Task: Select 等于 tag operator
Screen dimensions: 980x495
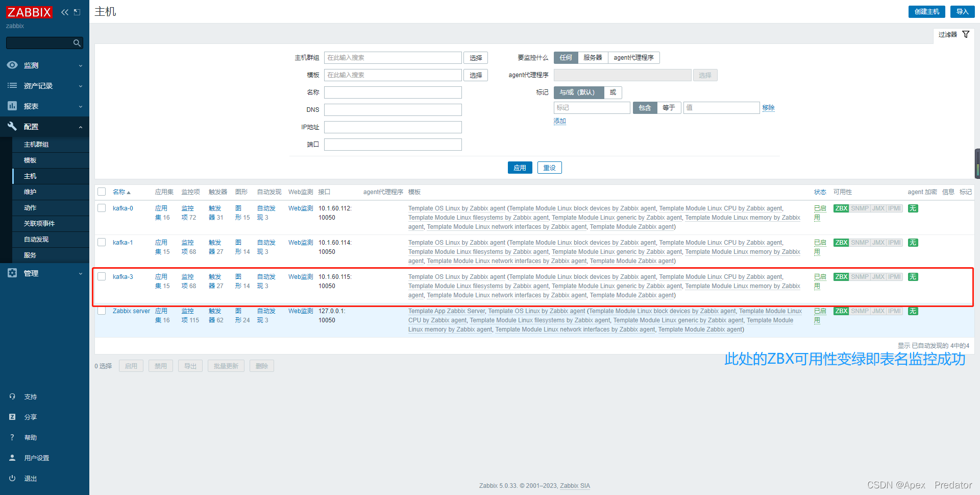Action: pyautogui.click(x=669, y=108)
